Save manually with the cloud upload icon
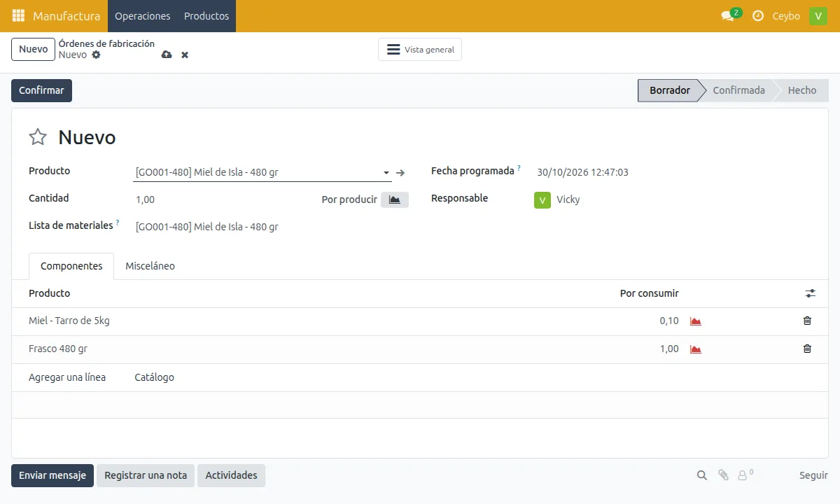 (x=167, y=55)
